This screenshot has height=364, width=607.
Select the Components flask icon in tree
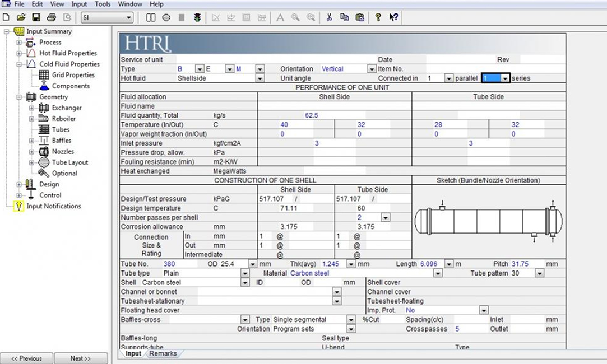44,86
